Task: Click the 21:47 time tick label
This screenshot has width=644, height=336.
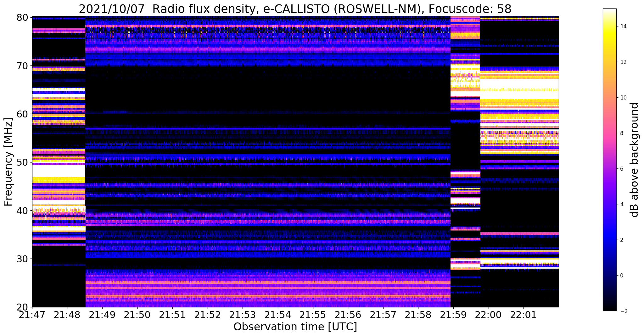Action: [32, 315]
